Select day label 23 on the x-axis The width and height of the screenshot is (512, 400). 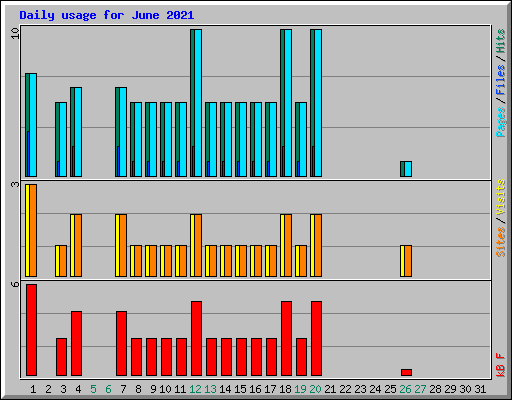click(x=360, y=389)
